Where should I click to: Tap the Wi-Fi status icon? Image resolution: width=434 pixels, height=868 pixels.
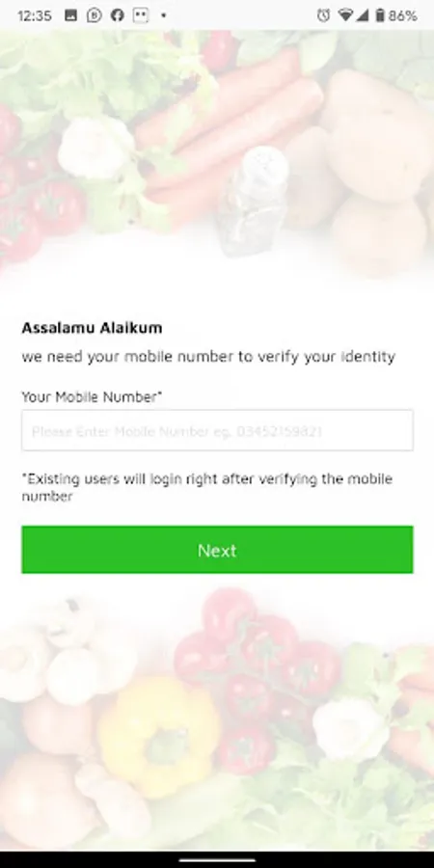tap(345, 14)
